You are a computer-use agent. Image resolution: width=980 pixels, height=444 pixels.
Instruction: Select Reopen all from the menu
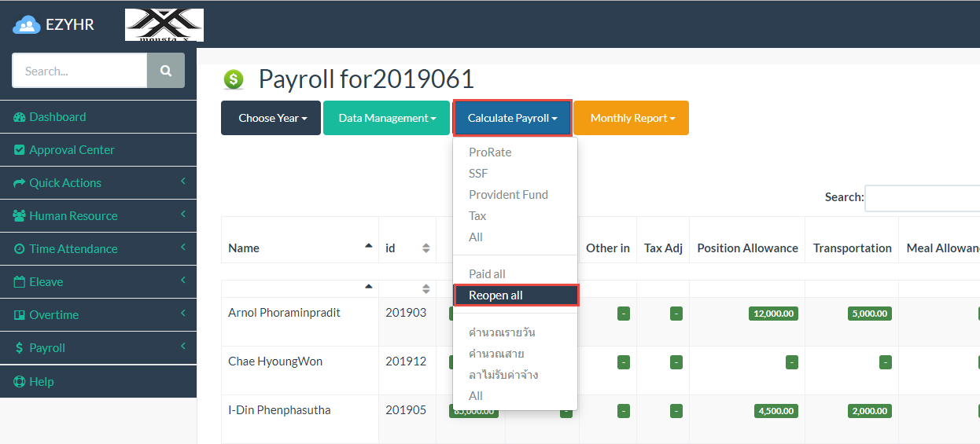click(x=496, y=295)
